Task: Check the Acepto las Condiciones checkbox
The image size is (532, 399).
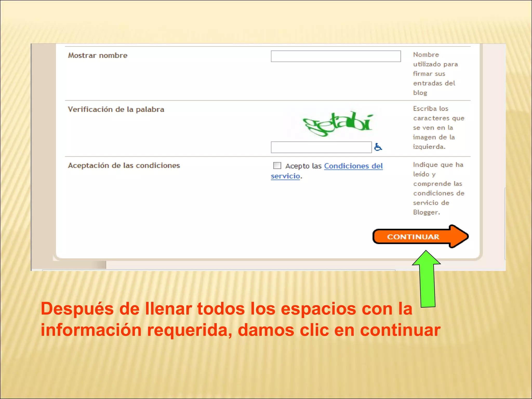Action: point(277,165)
